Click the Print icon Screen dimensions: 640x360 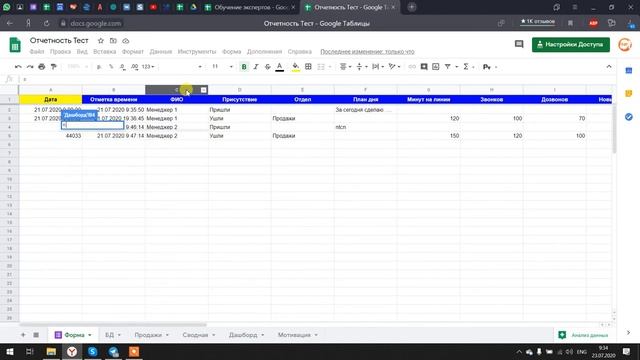[42, 67]
